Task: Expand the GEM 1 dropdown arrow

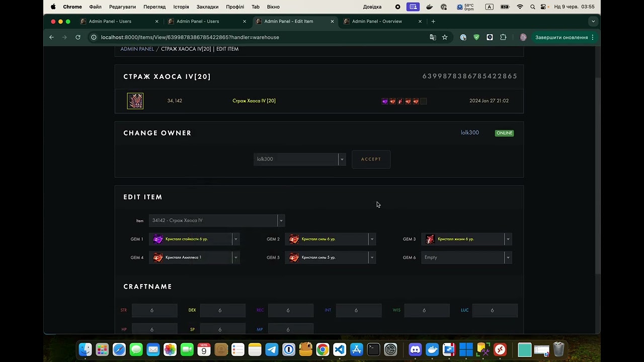Action: pyautogui.click(x=235, y=239)
